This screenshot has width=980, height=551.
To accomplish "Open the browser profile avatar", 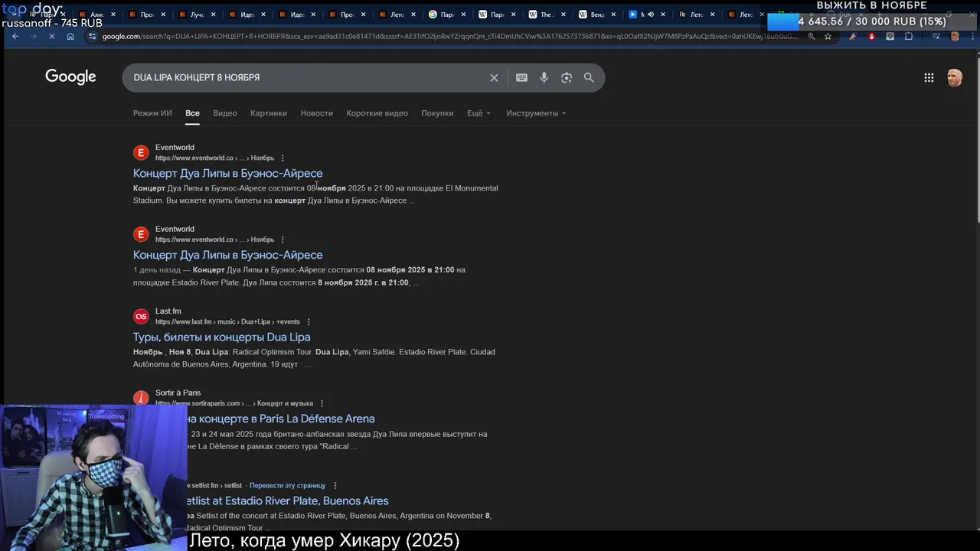I will [955, 36].
